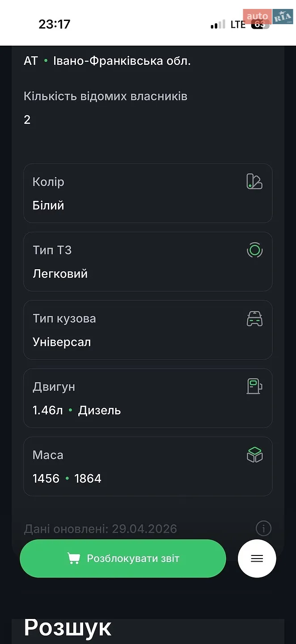Select the Колір Білий card
This screenshot has height=644, width=296.
click(x=148, y=193)
